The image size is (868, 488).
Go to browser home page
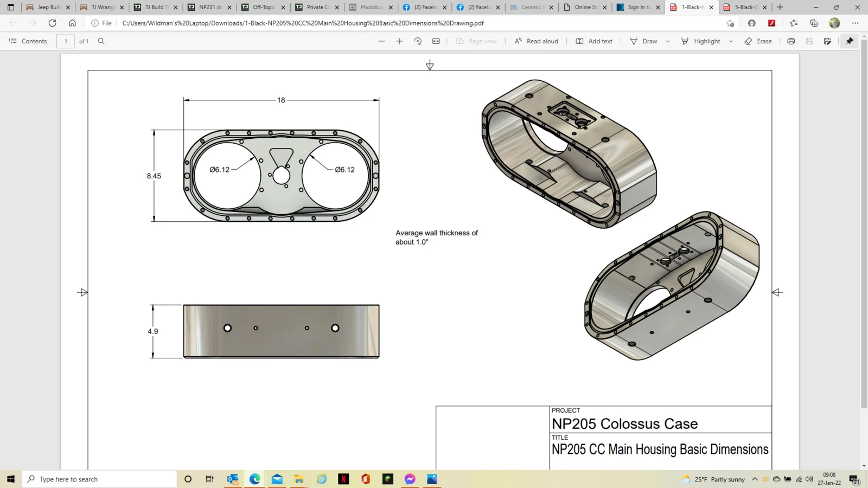click(72, 23)
